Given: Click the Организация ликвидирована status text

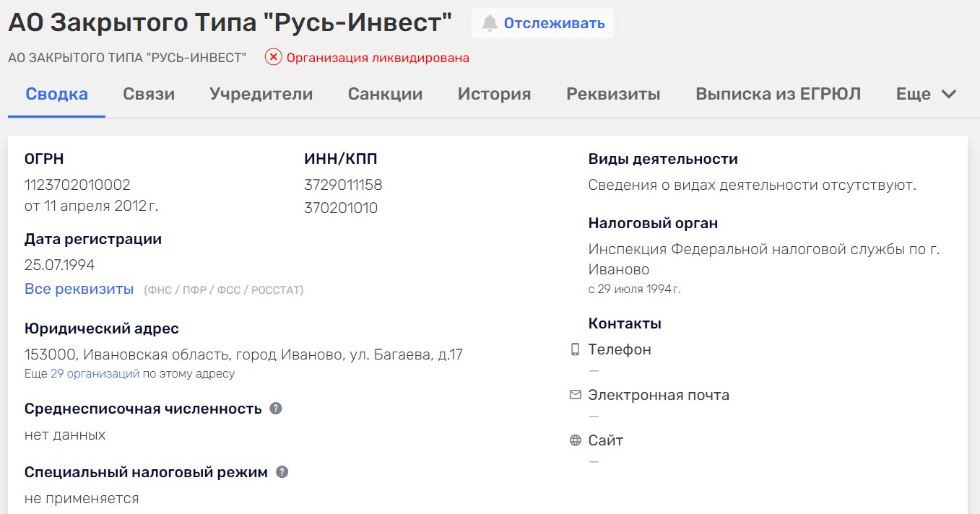Looking at the screenshot, I should coord(378,58).
